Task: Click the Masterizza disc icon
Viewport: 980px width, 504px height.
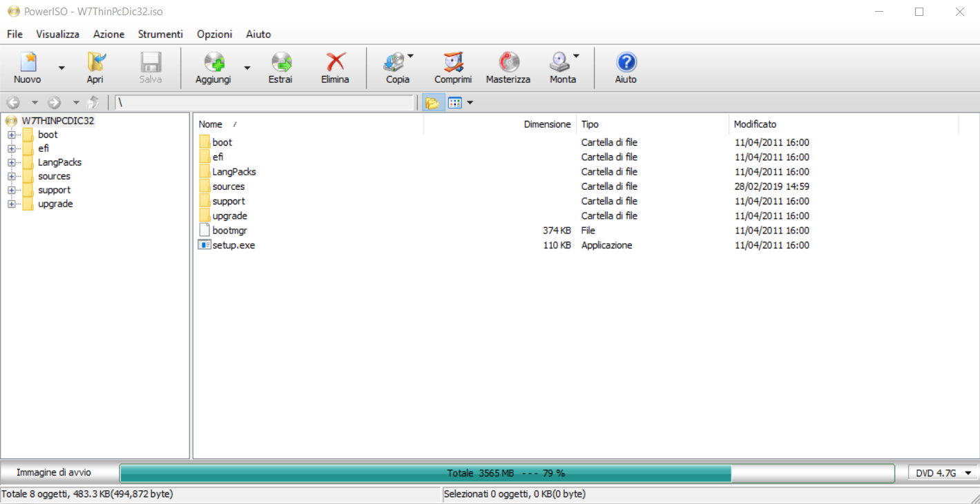Action: [x=508, y=63]
